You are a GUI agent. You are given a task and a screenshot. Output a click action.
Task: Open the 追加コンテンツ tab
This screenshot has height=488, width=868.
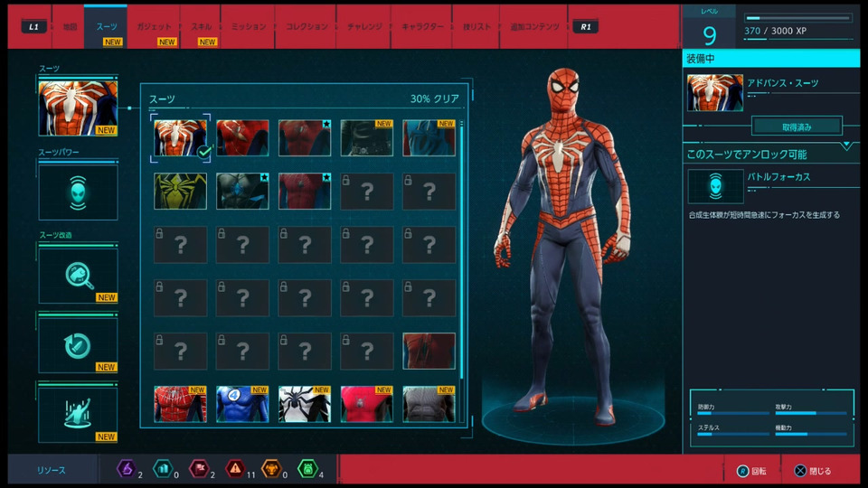534,26
